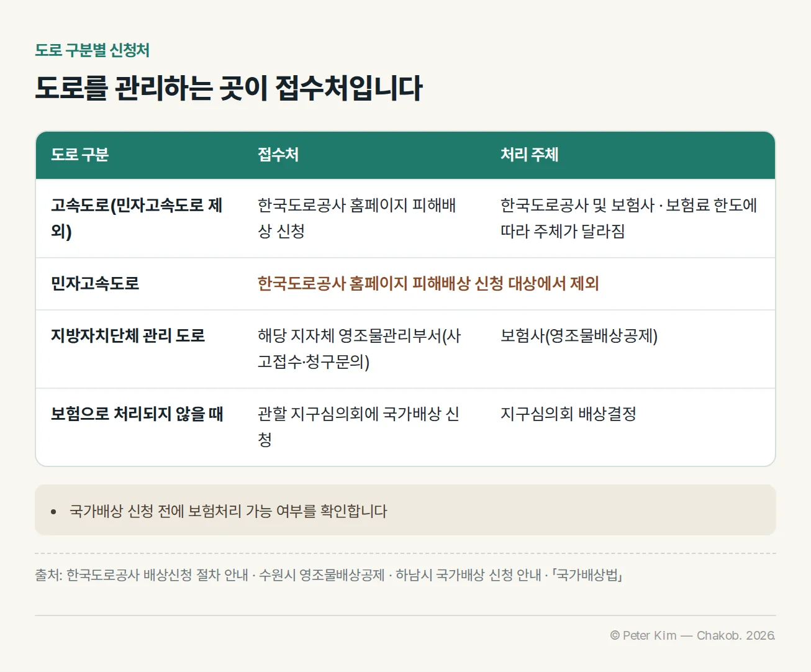Click the cell starting '한국도로공사 및 보험사'
The image size is (811, 672).
pos(629,218)
